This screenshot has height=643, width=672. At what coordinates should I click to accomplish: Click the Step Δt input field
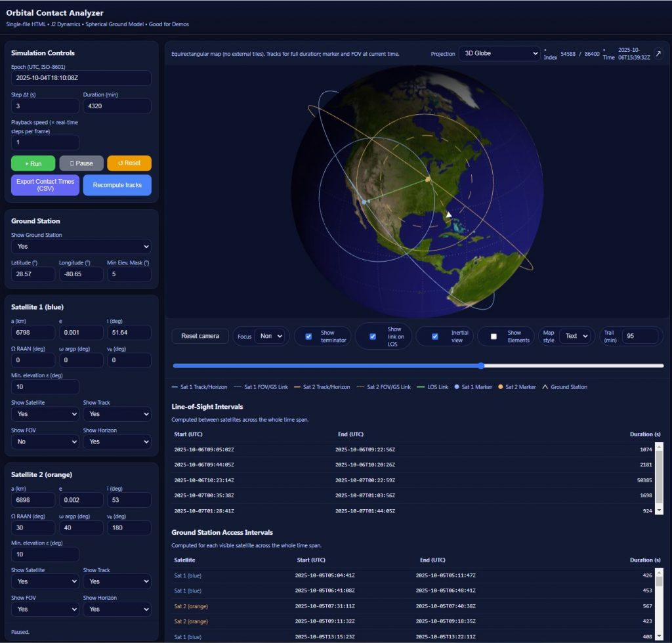45,106
